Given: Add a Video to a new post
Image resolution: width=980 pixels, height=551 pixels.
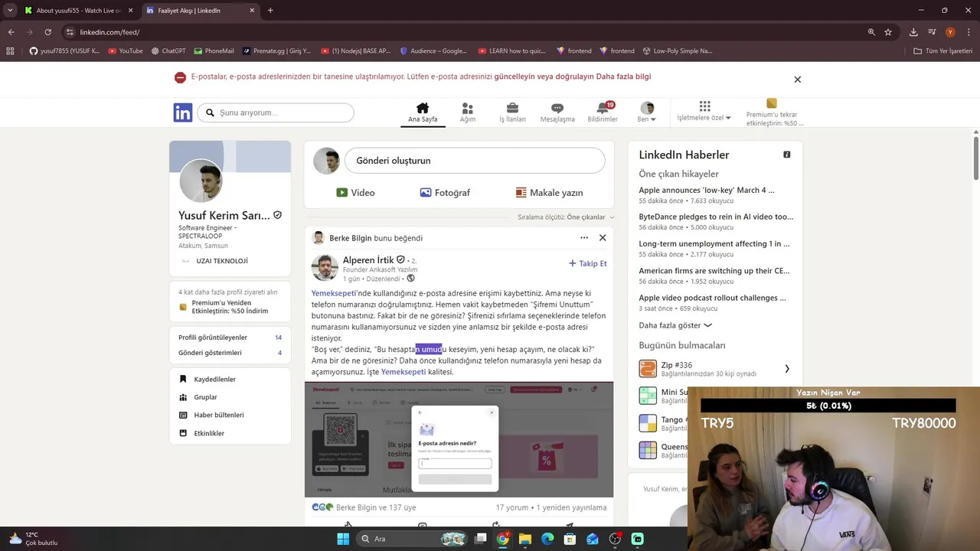Looking at the screenshot, I should point(355,193).
